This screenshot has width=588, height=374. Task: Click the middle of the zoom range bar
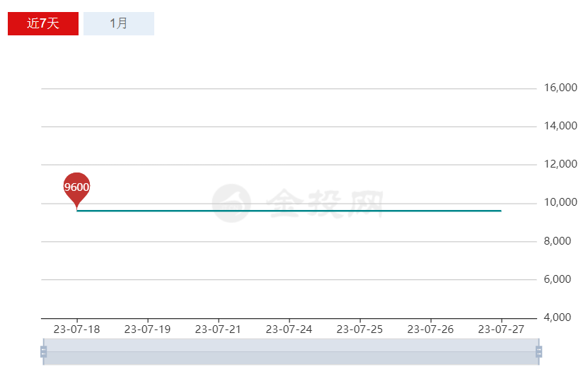coord(291,351)
